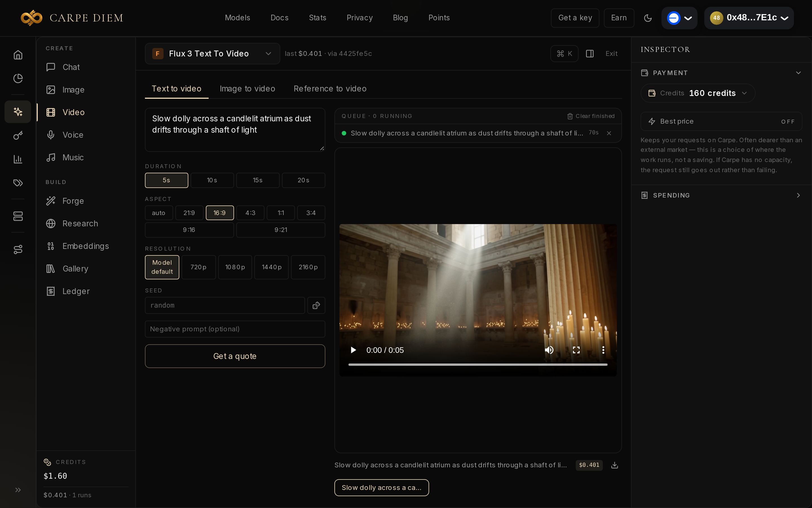Image resolution: width=812 pixels, height=508 pixels.
Task: Download the generated video
Action: (x=614, y=465)
